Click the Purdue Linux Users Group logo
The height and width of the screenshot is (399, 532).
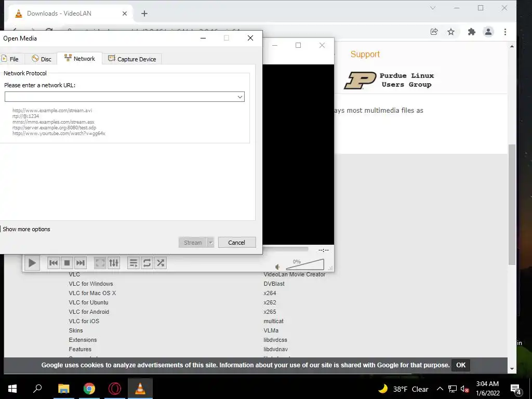pos(389,80)
